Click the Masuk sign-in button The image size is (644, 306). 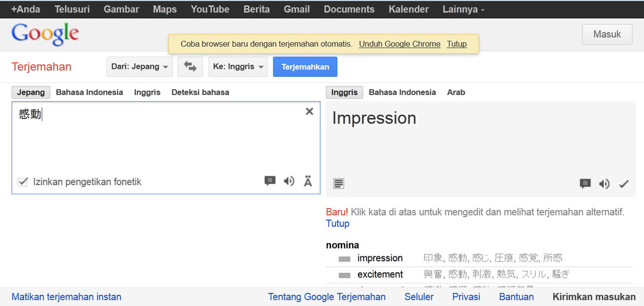[607, 34]
